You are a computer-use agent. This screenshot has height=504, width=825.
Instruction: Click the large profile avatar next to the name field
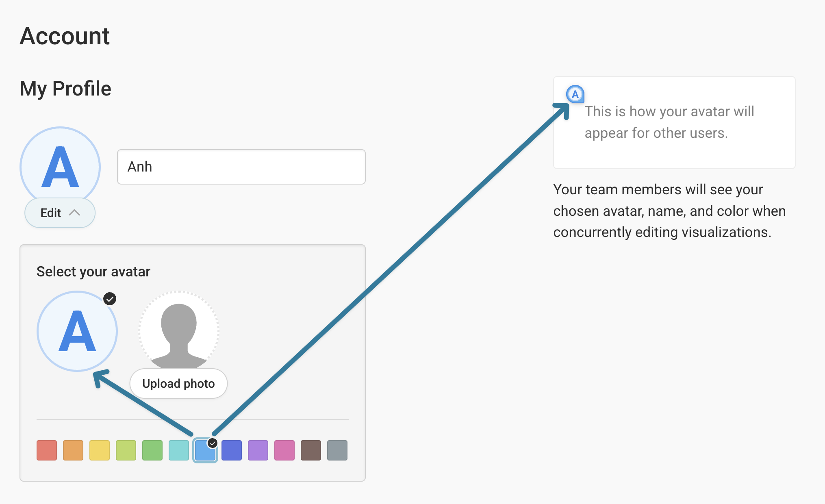60,167
